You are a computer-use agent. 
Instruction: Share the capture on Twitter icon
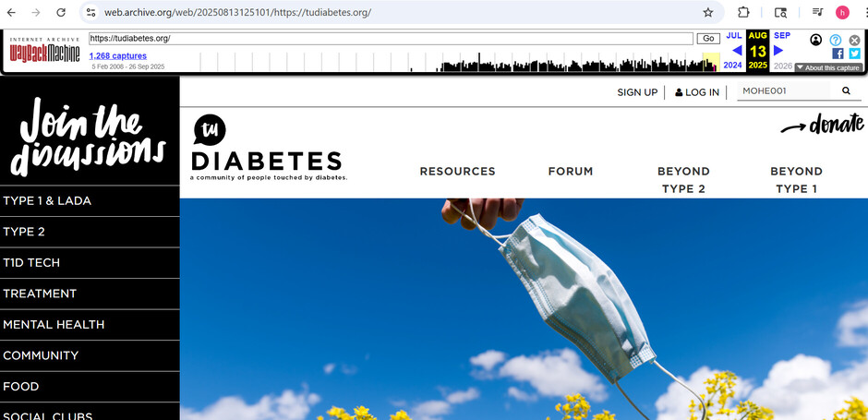pos(855,54)
